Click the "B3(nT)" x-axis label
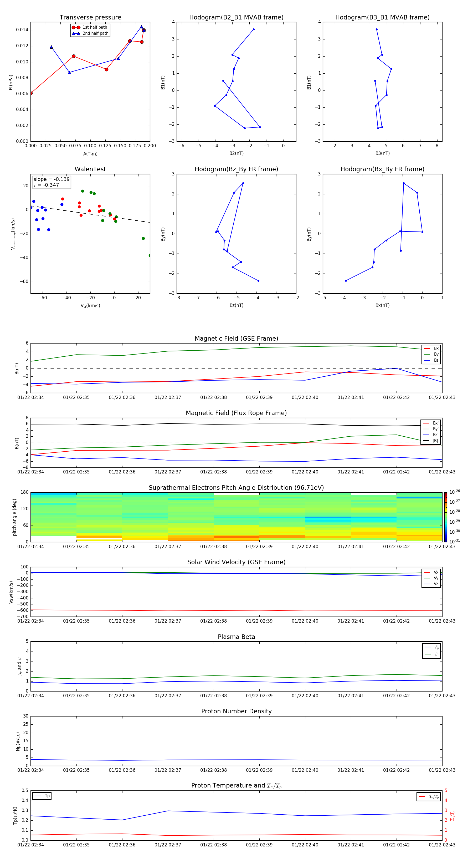The height and width of the screenshot is (868, 473). [x=382, y=153]
